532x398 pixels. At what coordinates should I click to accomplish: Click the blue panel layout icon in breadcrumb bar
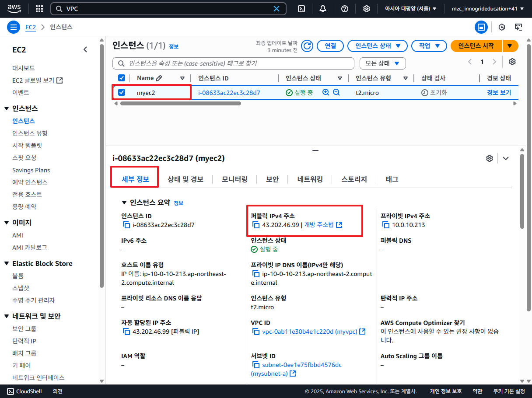coord(481,27)
